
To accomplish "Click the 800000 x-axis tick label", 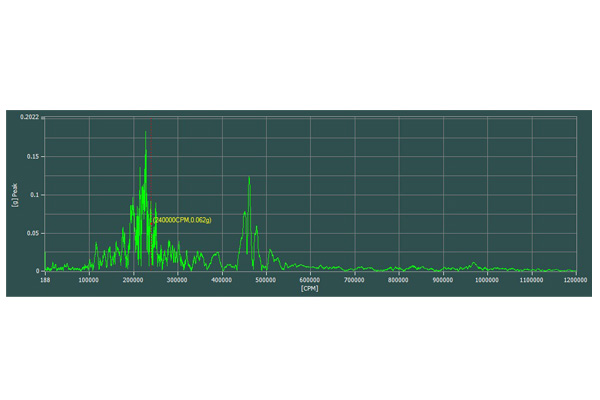I will click(x=399, y=280).
